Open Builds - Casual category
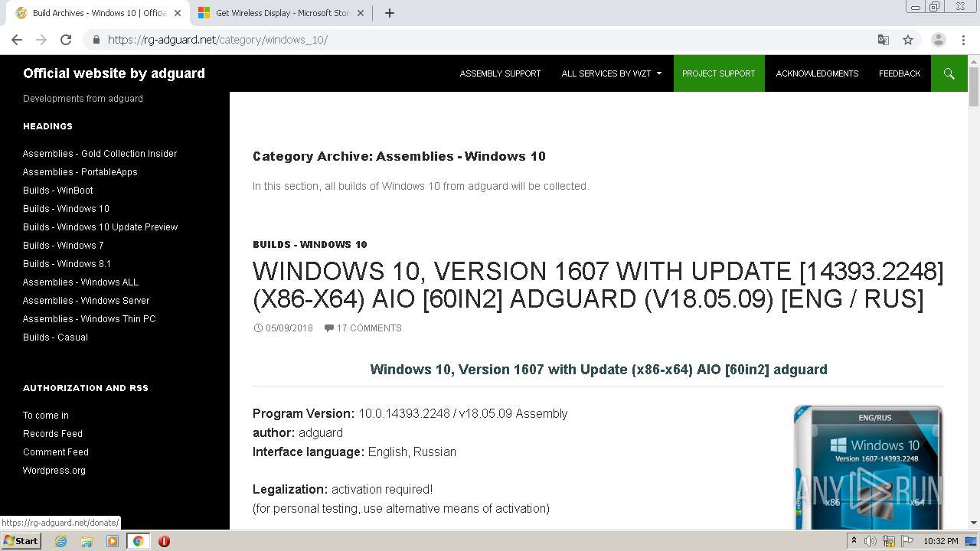The height and width of the screenshot is (551, 980). coord(55,337)
